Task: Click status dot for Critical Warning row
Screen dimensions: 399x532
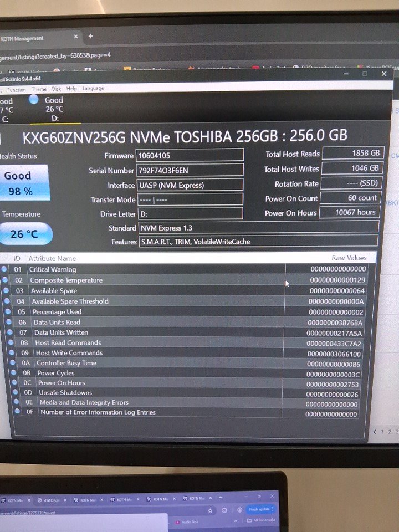Action: pos(4,269)
